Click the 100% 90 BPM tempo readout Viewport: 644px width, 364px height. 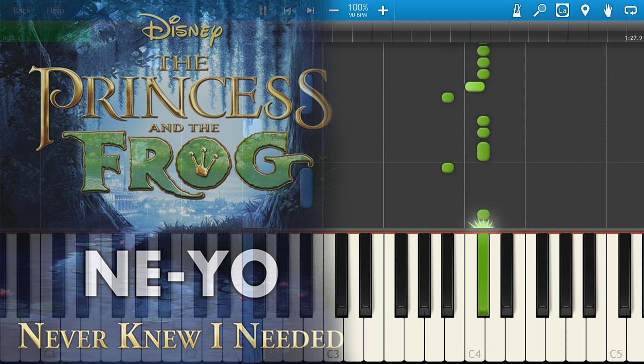click(x=358, y=10)
